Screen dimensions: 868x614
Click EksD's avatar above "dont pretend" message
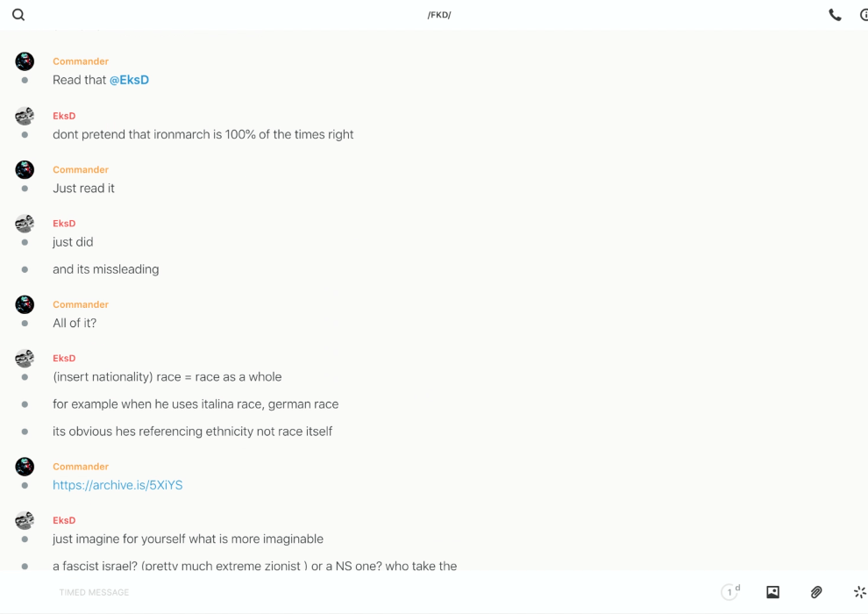tap(25, 116)
